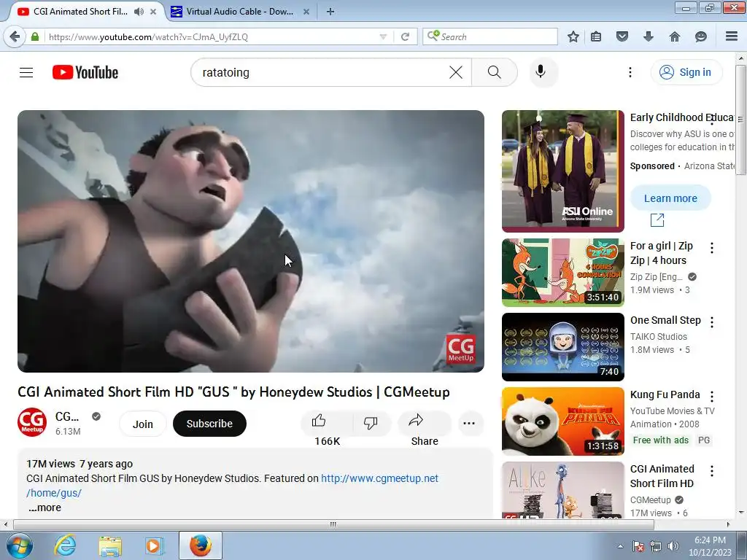Image resolution: width=747 pixels, height=560 pixels.
Task: Click the video player to pause
Action: (251, 241)
